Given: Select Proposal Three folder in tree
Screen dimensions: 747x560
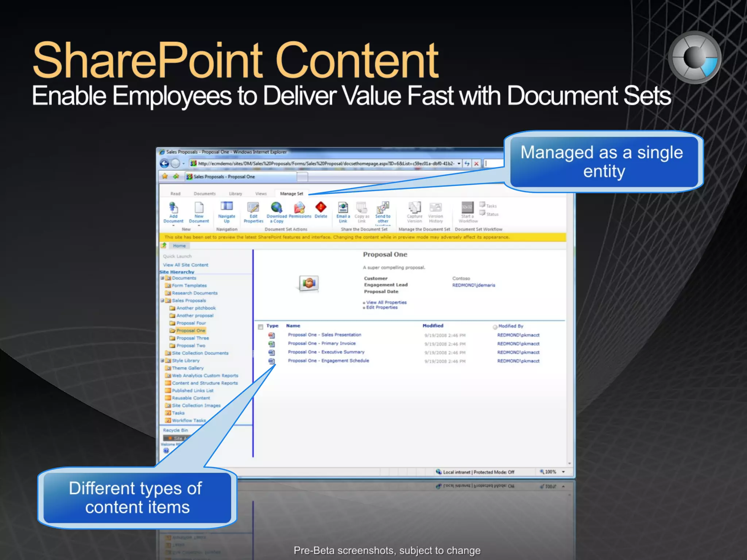Looking at the screenshot, I should point(192,338).
